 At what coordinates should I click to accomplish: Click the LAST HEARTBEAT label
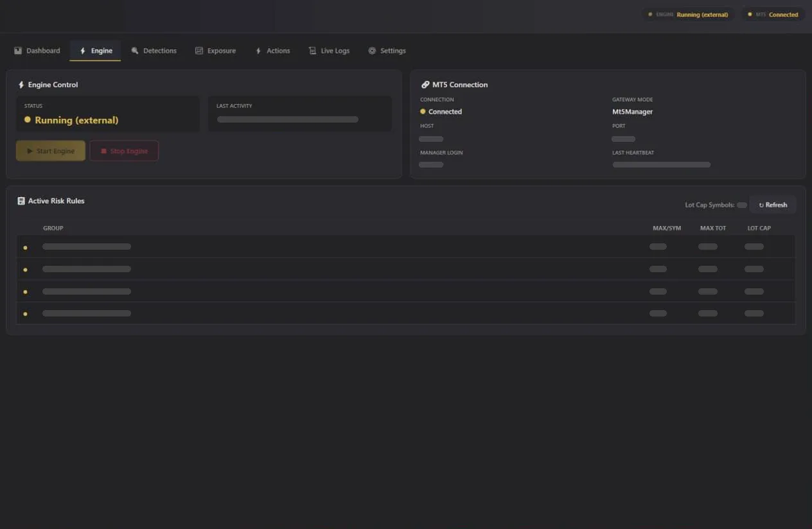[633, 153]
